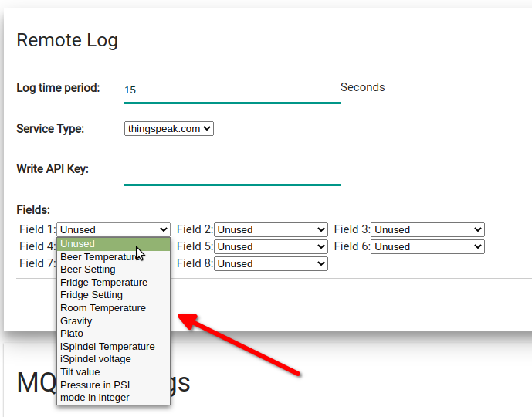Screen dimensions: 532x417
Task: Click the Service Type label
Action: 50,129
